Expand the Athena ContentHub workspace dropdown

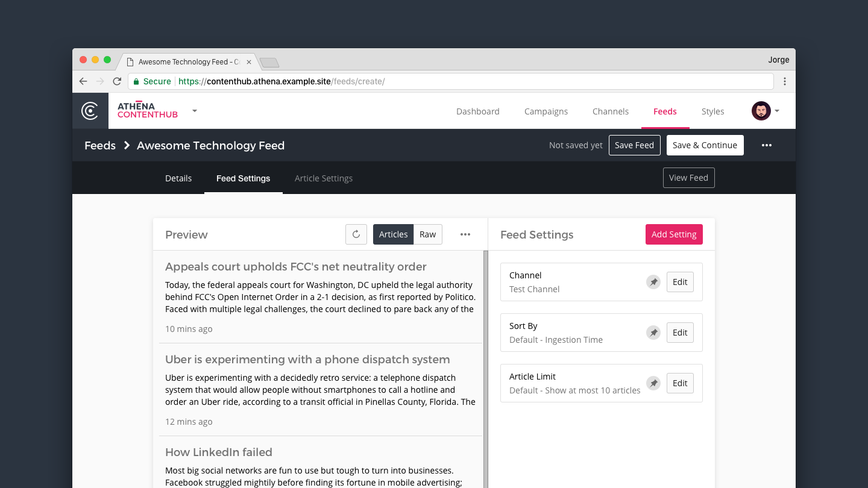click(194, 111)
